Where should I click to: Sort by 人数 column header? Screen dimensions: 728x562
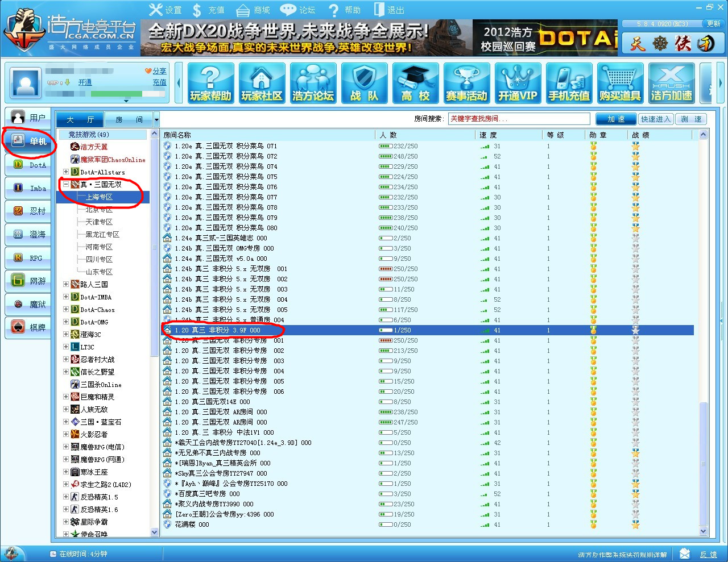tap(425, 135)
